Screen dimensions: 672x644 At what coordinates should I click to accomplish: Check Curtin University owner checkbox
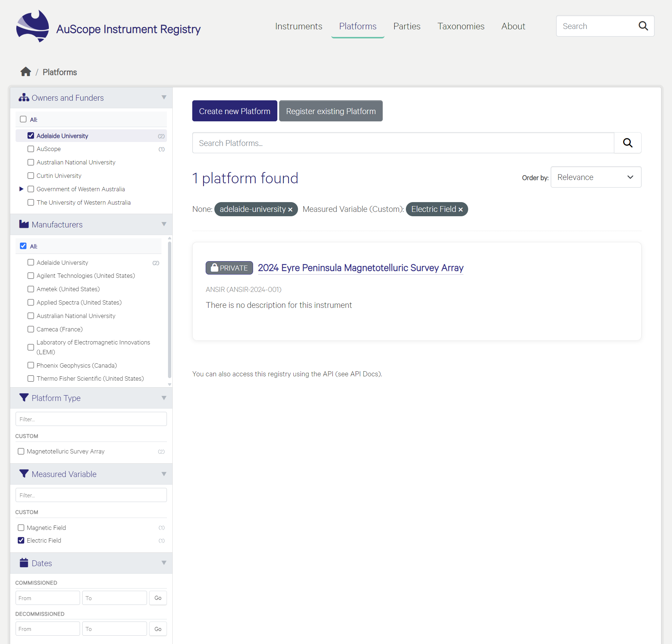point(31,176)
